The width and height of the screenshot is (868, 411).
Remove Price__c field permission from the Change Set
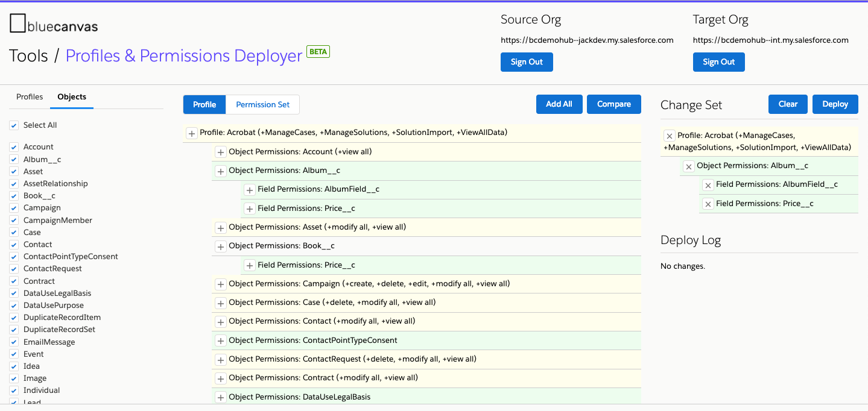click(x=708, y=204)
